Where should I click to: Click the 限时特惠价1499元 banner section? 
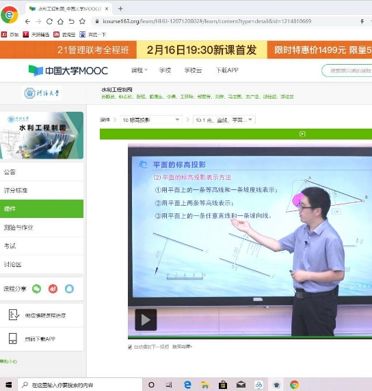[x=319, y=50]
